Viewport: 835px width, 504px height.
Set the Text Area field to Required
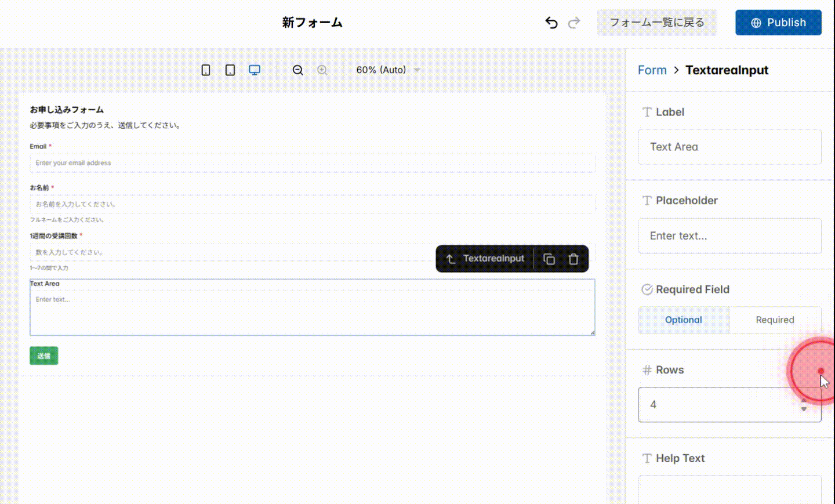click(x=775, y=320)
